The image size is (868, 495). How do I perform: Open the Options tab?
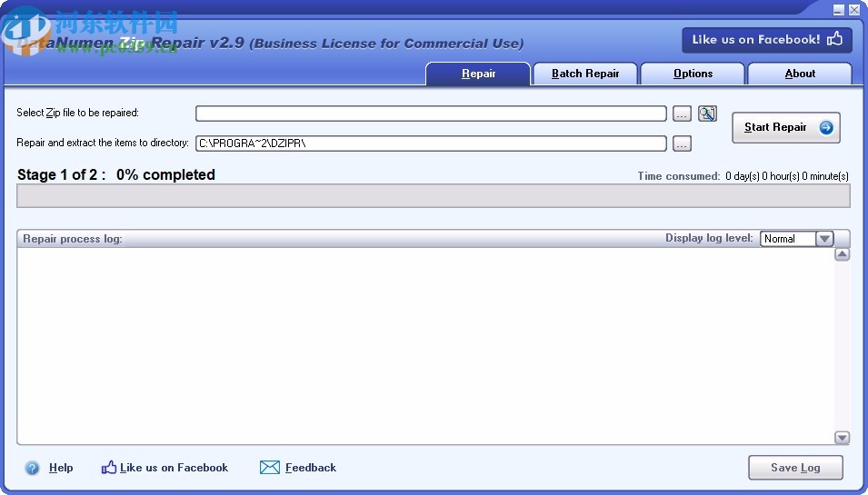point(693,74)
